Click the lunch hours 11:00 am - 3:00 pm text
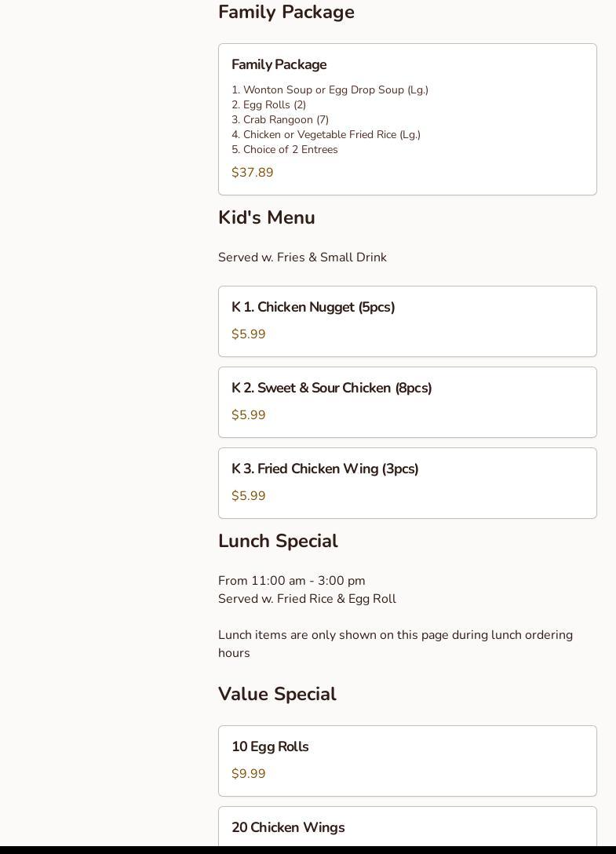 tap(292, 581)
